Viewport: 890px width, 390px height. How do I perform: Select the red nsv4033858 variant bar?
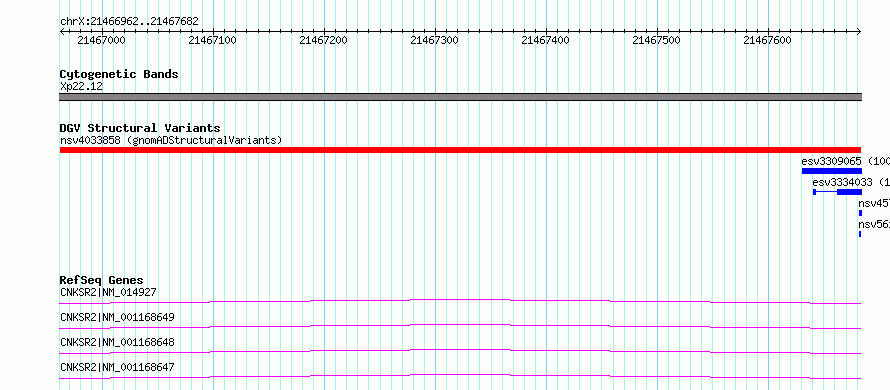(460, 150)
